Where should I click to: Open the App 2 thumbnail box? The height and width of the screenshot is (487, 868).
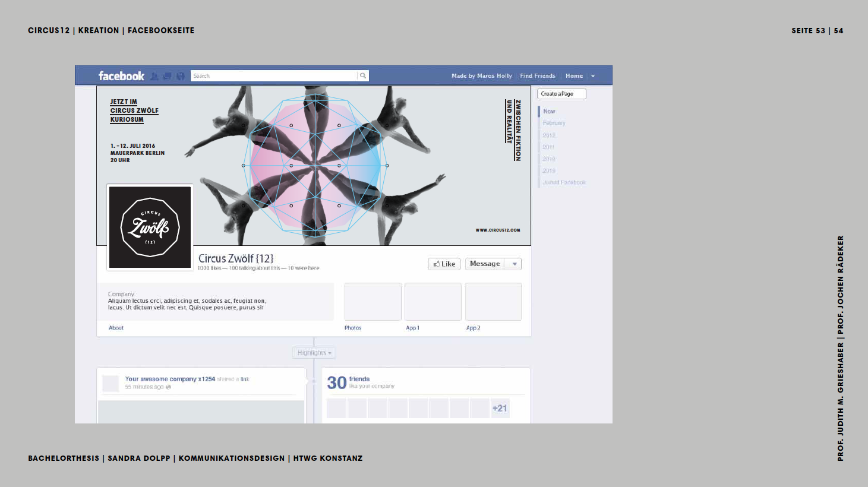coord(493,302)
